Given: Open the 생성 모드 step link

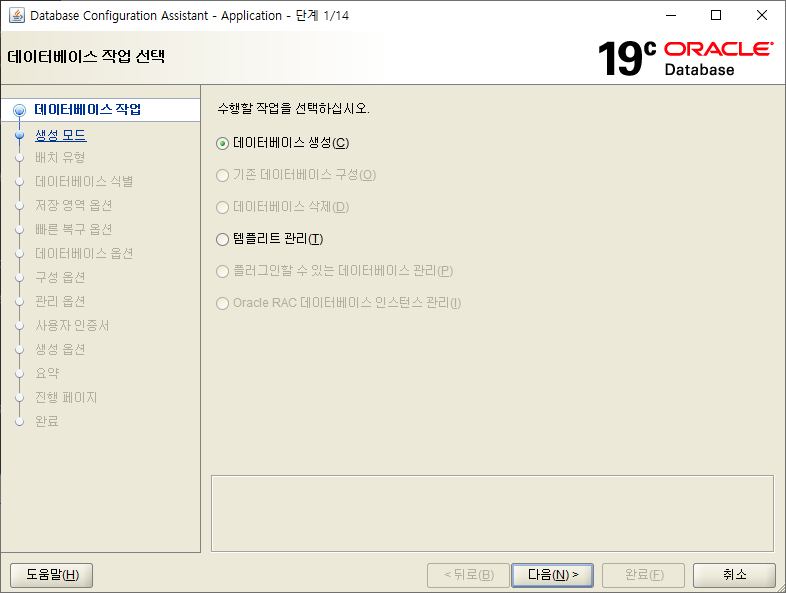Looking at the screenshot, I should coord(61,135).
